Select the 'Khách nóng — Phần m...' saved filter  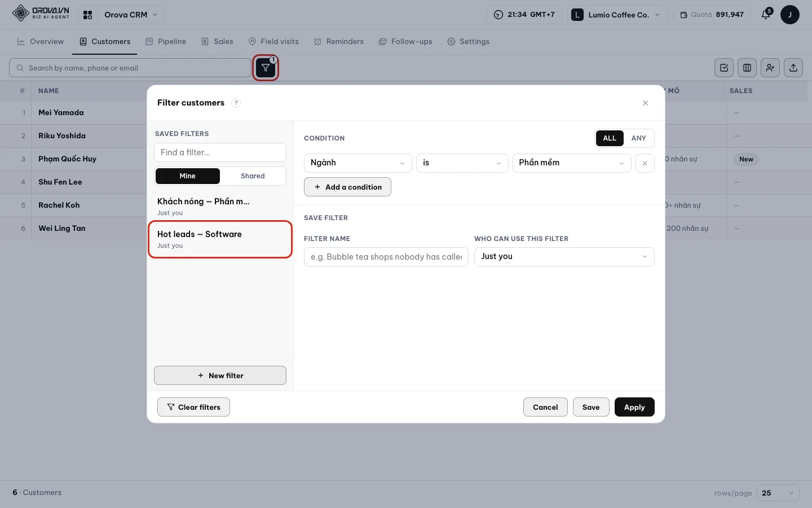[220, 207]
